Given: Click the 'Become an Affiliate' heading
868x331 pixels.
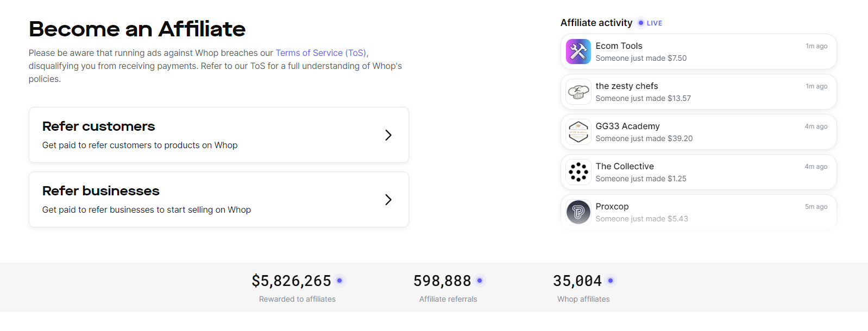Looking at the screenshot, I should pos(137,29).
